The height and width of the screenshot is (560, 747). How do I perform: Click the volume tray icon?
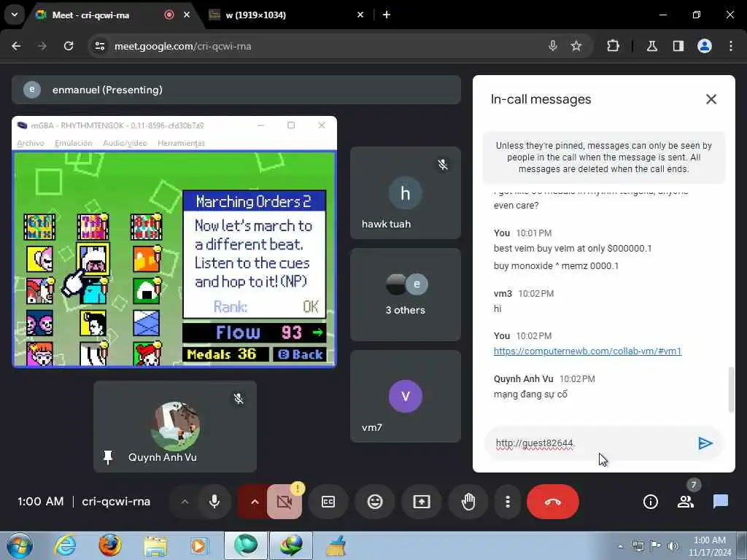[x=673, y=546]
